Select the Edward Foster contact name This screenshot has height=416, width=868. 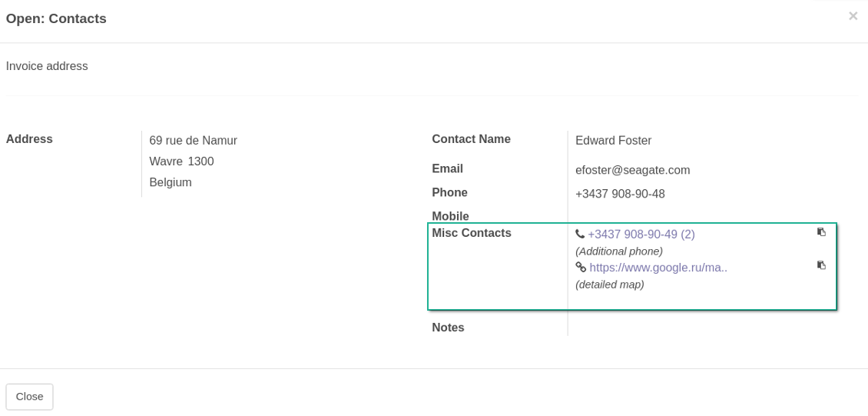613,141
